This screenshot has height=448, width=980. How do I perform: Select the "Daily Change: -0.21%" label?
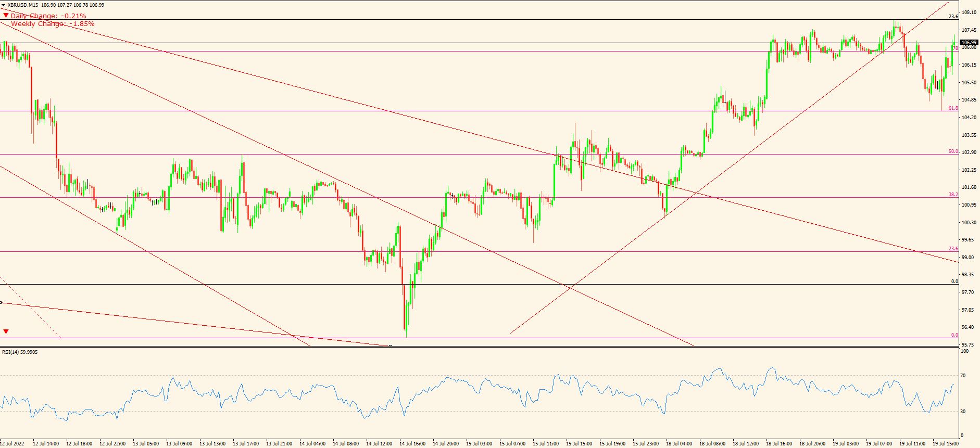pyautogui.click(x=48, y=16)
